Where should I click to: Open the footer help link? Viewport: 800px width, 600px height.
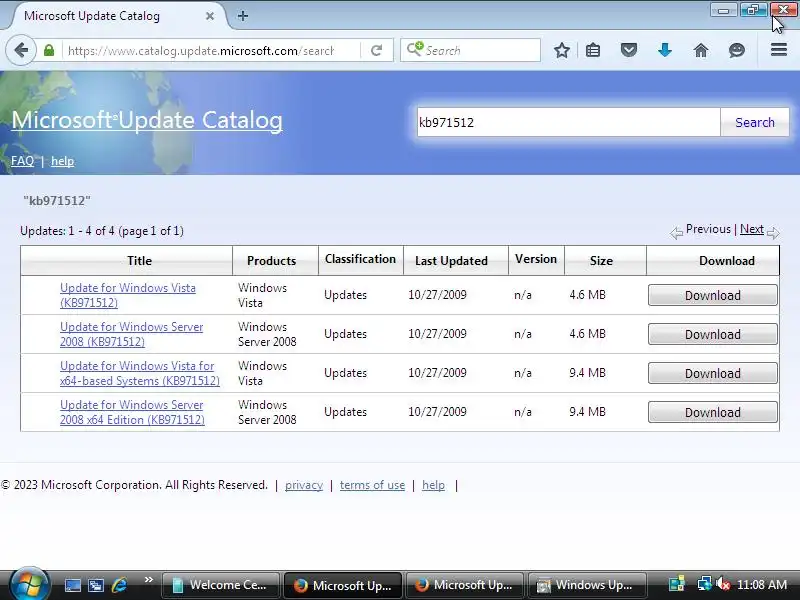tap(433, 485)
